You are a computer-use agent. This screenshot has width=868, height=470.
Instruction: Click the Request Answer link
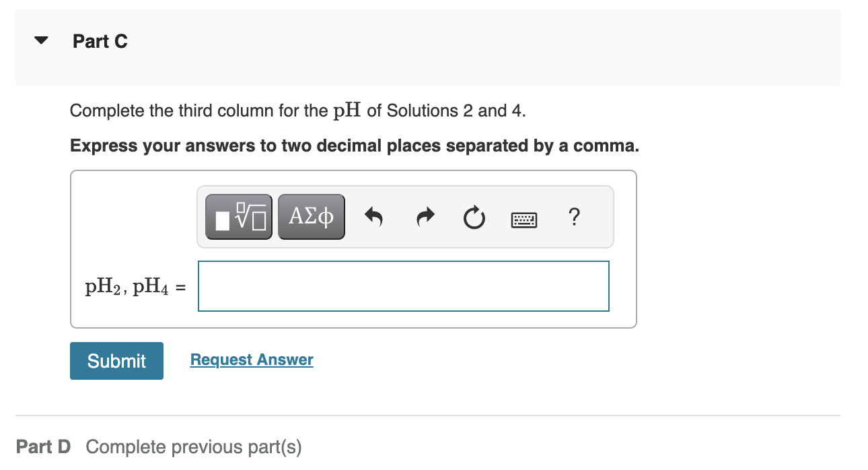point(251,359)
